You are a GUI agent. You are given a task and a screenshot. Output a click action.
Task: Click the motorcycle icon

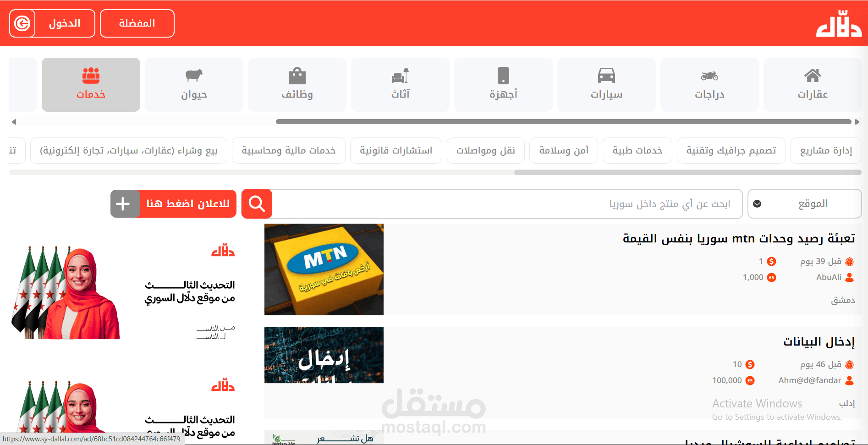pyautogui.click(x=709, y=76)
